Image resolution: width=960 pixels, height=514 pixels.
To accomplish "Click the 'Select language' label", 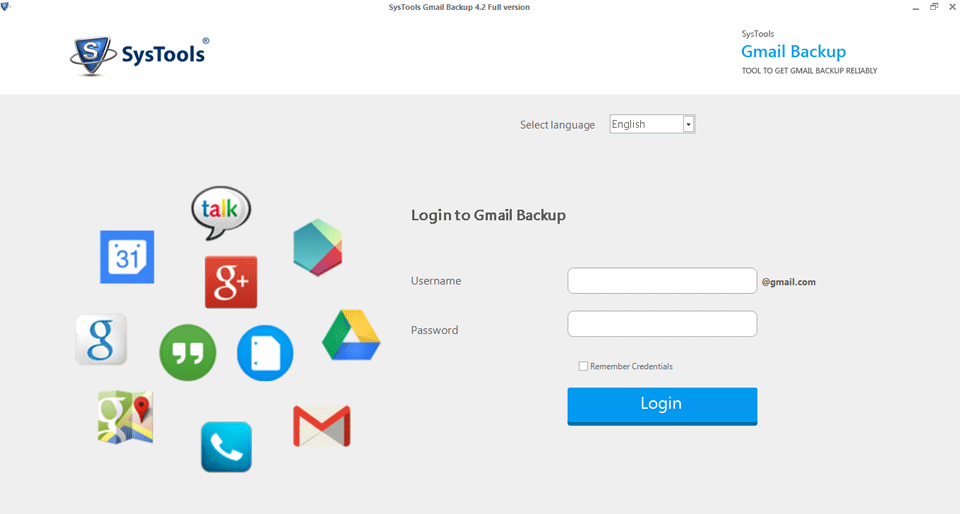I will 557,125.
